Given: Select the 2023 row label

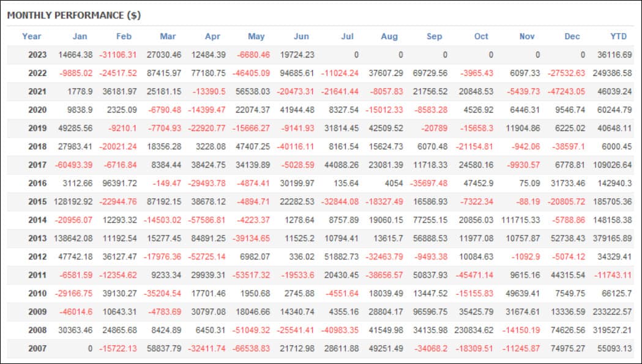Looking at the screenshot, I should point(37,55).
